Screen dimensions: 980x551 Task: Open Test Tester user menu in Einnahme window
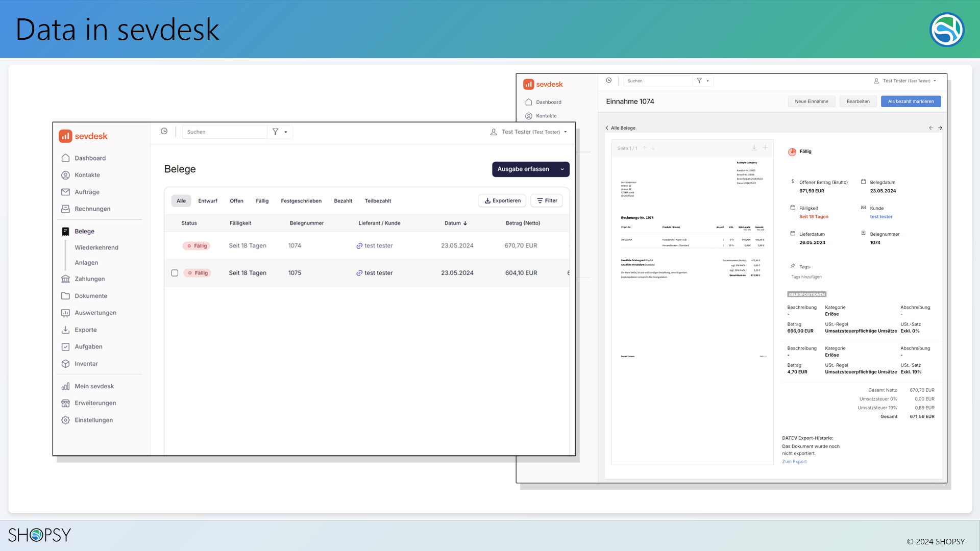pos(905,81)
